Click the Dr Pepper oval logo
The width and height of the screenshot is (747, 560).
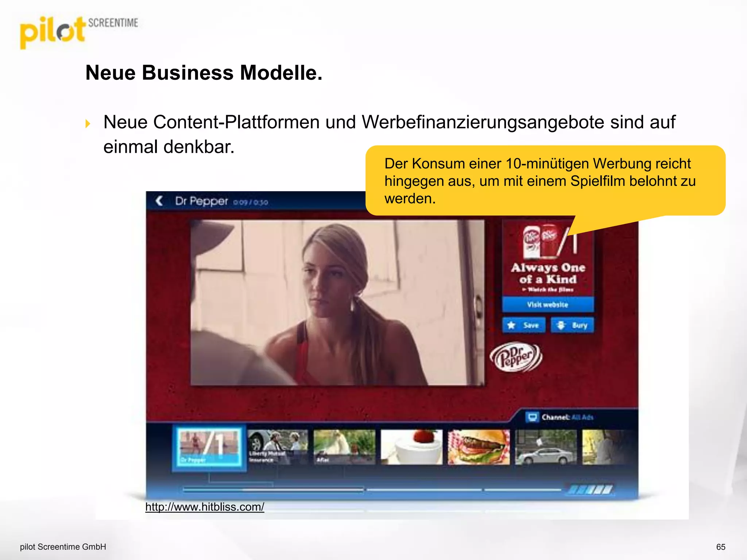[x=516, y=357]
